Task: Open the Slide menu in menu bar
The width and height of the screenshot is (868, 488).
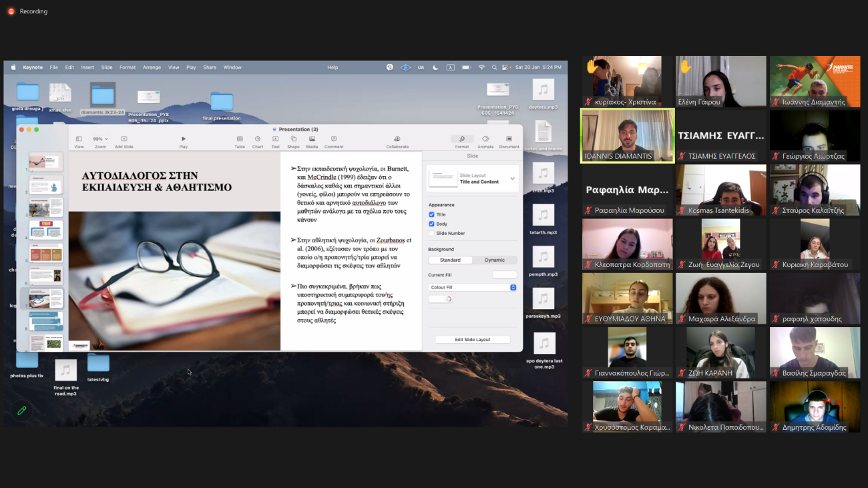Action: (107, 67)
